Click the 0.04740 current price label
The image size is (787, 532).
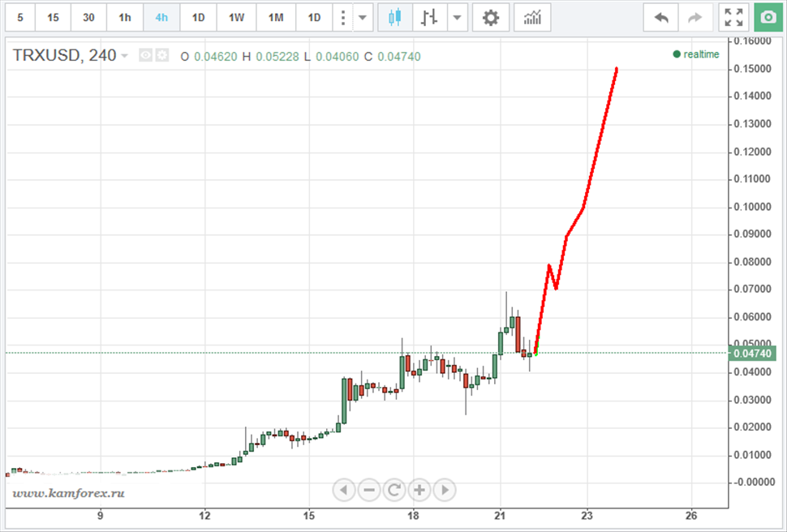[752, 354]
